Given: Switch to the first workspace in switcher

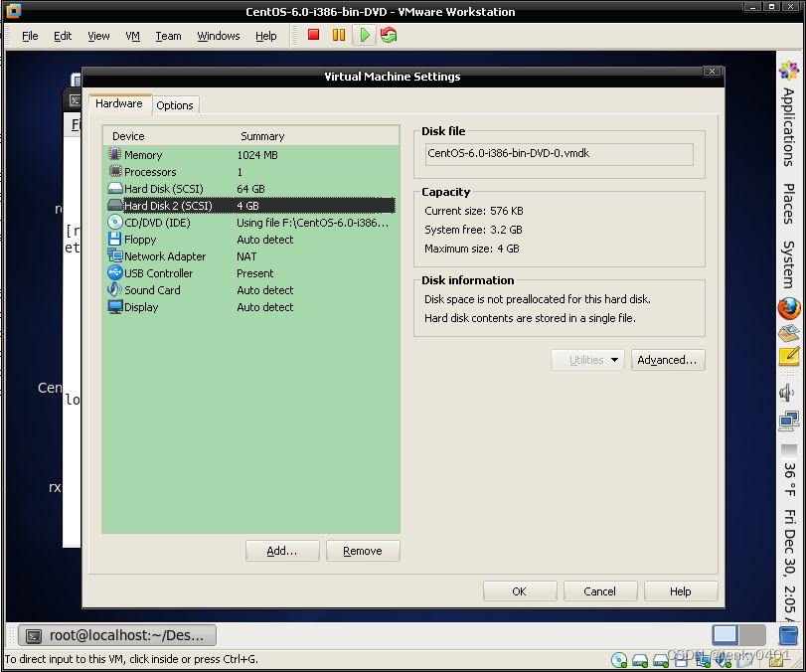Looking at the screenshot, I should (x=725, y=634).
